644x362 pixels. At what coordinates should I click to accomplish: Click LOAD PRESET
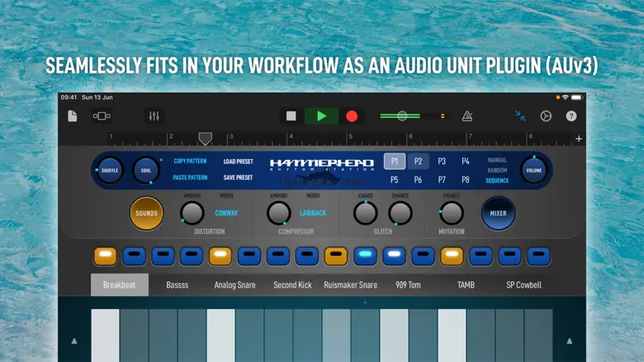coord(239,162)
